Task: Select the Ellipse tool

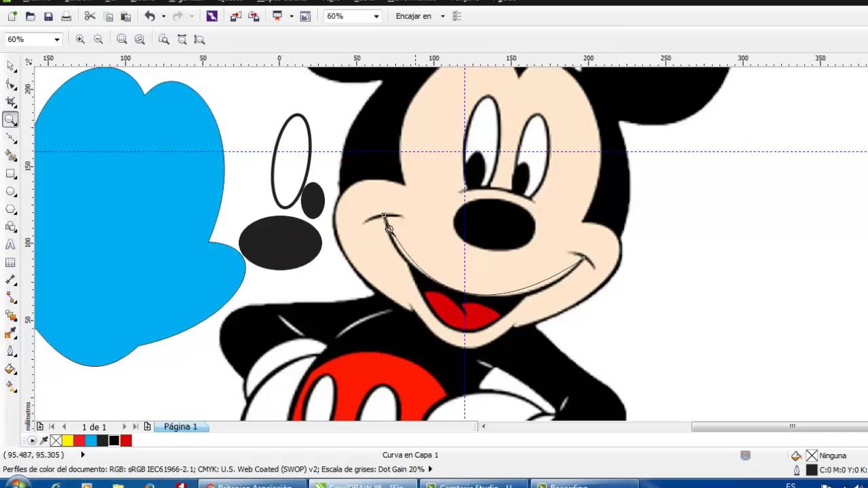Action: [11, 191]
